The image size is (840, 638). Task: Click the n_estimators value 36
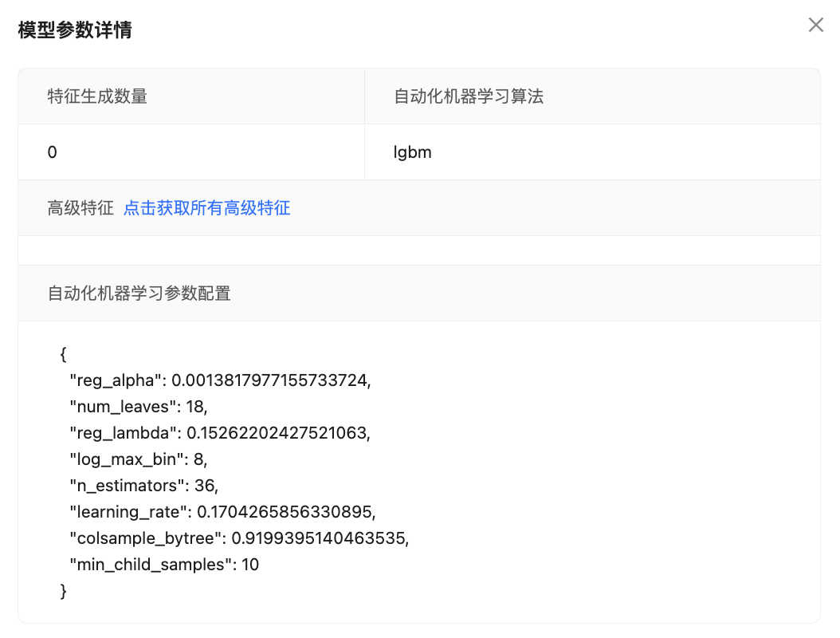[x=204, y=486]
